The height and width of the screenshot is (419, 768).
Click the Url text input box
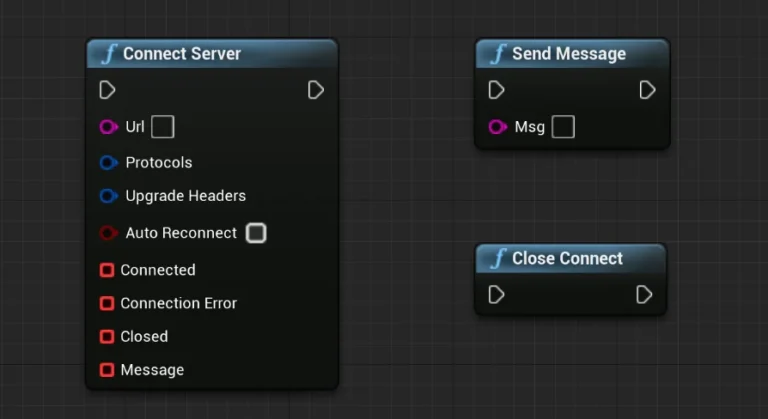point(162,127)
